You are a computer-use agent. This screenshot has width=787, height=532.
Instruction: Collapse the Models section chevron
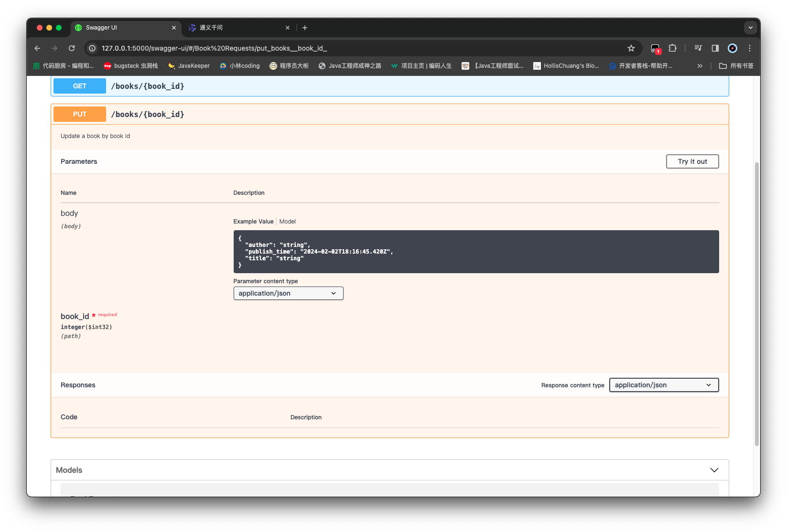pyautogui.click(x=714, y=470)
